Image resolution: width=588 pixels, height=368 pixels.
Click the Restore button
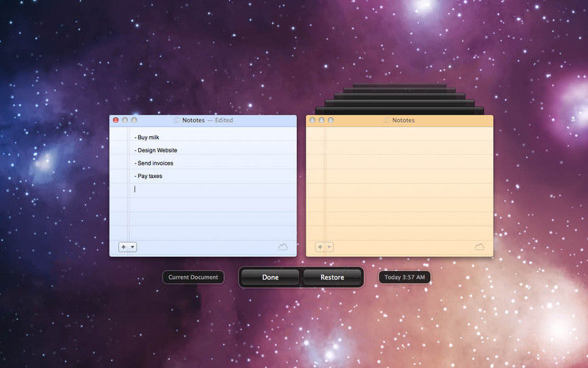point(332,277)
